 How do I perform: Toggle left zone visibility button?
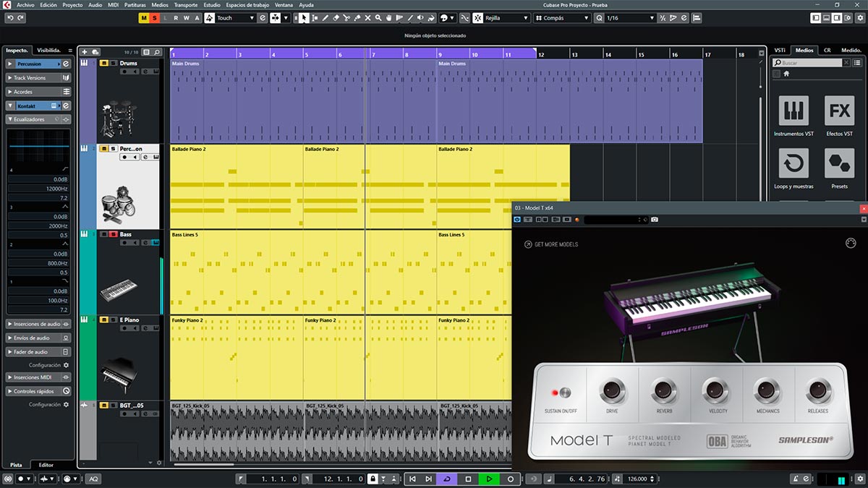click(x=816, y=17)
